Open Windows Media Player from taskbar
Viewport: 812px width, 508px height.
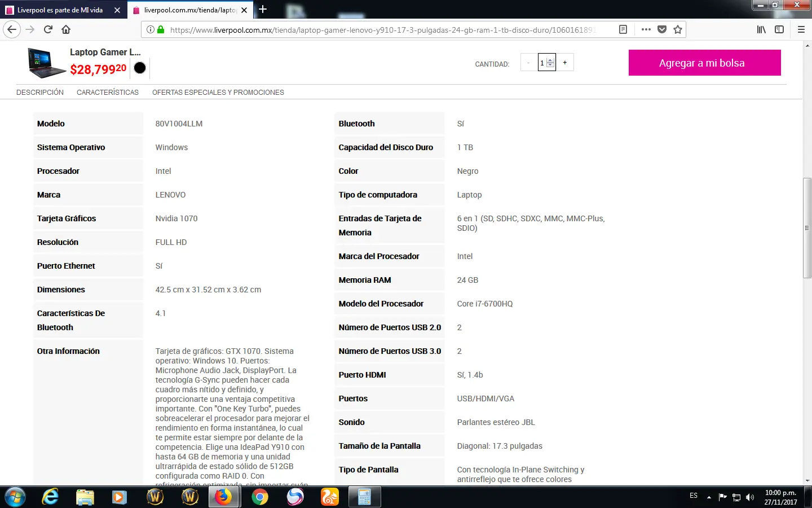click(119, 497)
